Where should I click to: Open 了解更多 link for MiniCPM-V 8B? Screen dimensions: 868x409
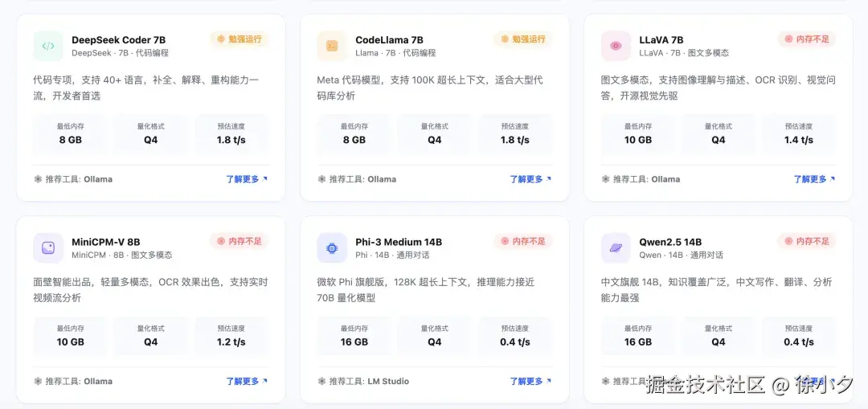247,381
